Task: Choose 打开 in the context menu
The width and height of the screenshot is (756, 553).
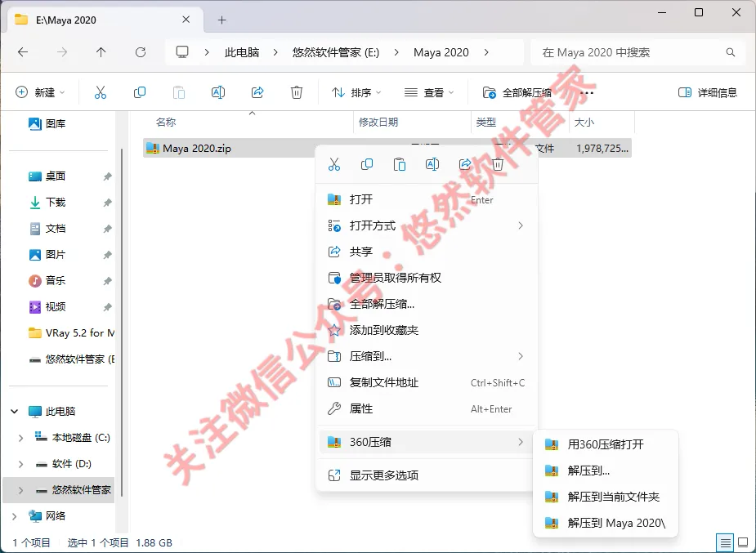Action: pyautogui.click(x=426, y=199)
